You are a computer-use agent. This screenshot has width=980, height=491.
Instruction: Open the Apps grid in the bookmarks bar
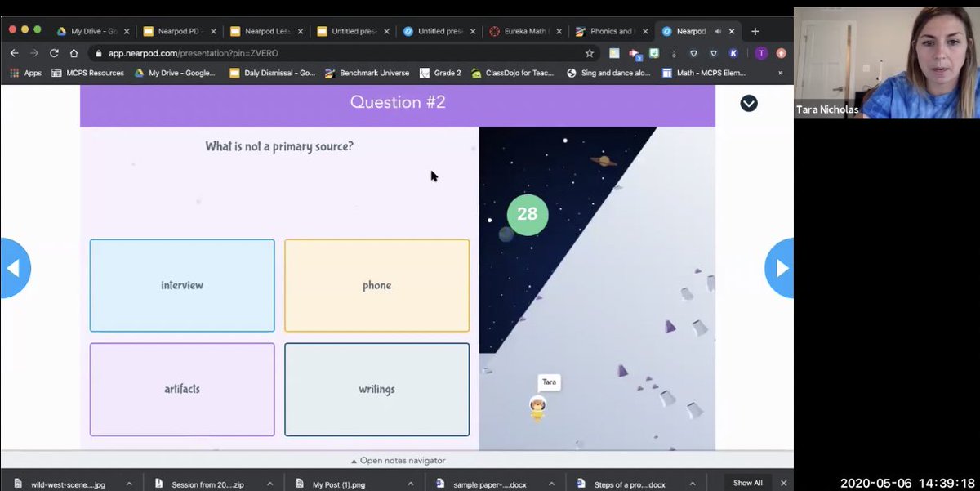point(25,73)
